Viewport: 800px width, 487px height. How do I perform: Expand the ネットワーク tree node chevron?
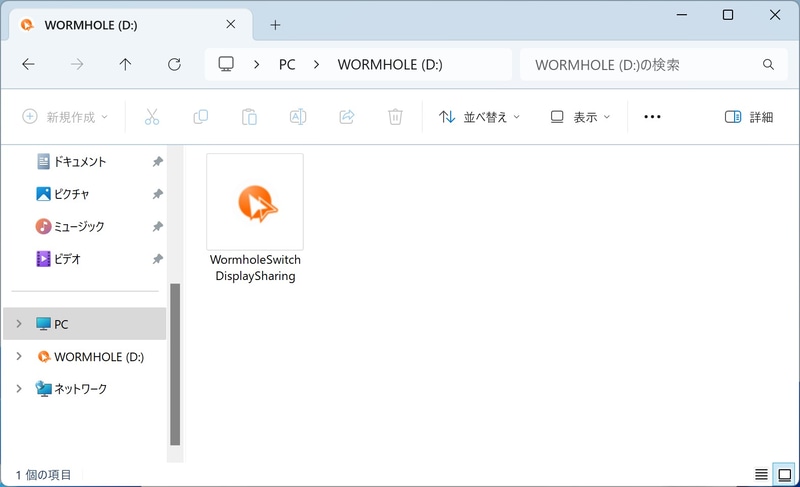[x=19, y=389]
